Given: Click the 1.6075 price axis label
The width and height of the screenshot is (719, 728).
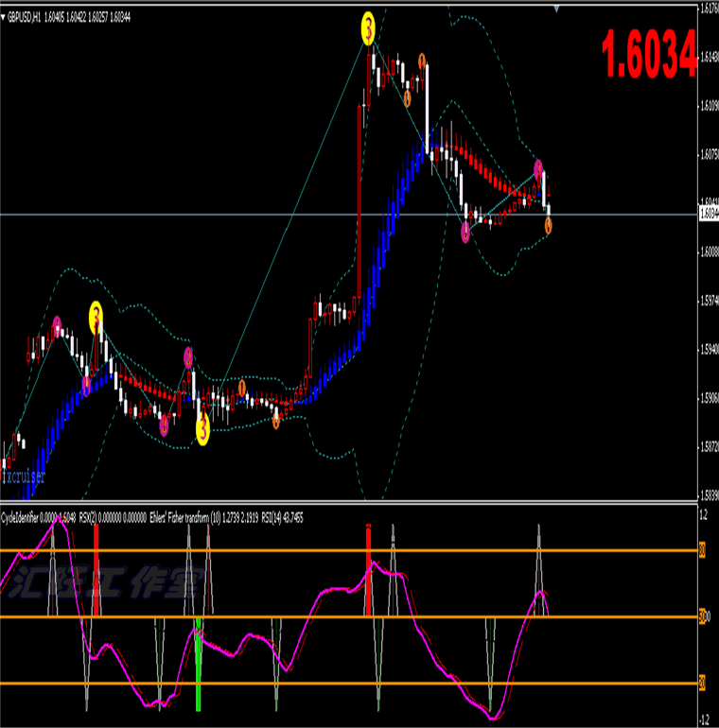Looking at the screenshot, I should tap(710, 154).
